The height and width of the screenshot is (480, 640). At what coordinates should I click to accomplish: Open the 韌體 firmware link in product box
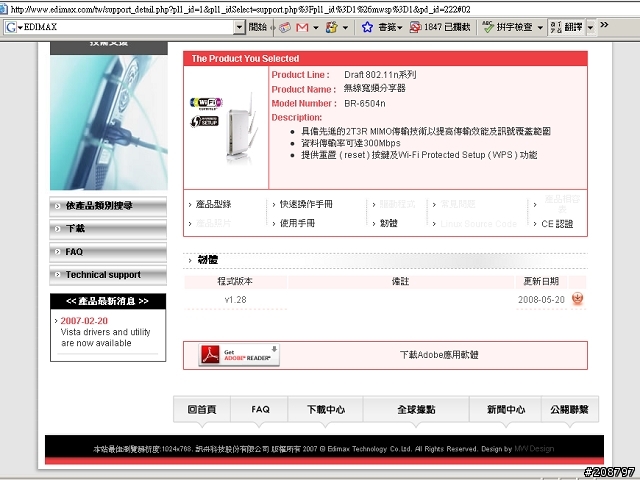pyautogui.click(x=389, y=223)
